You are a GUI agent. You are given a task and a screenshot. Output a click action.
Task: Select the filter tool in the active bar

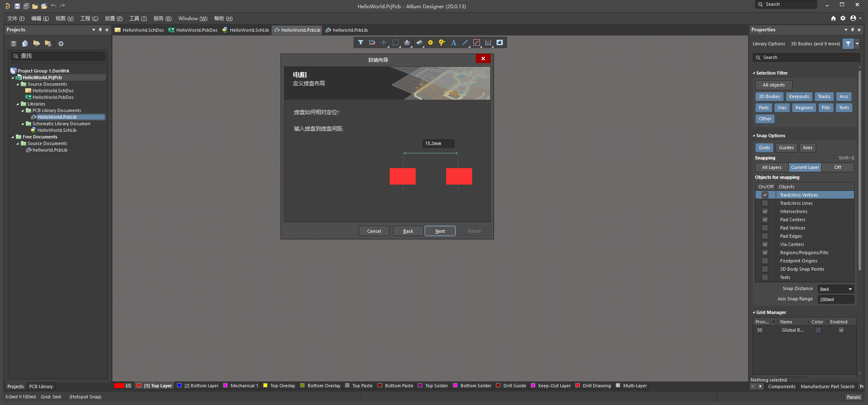click(360, 42)
